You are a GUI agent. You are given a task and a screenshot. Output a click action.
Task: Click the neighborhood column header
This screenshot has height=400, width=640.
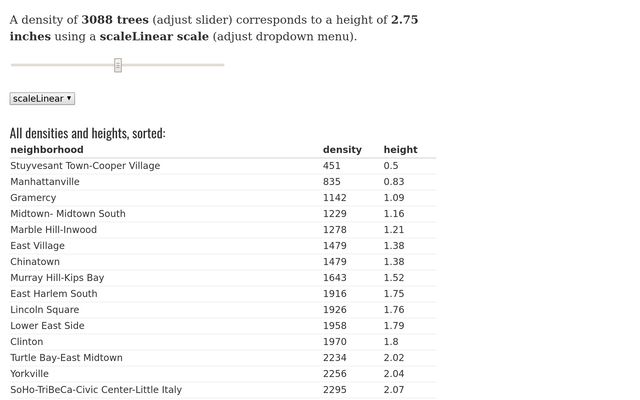(47, 150)
